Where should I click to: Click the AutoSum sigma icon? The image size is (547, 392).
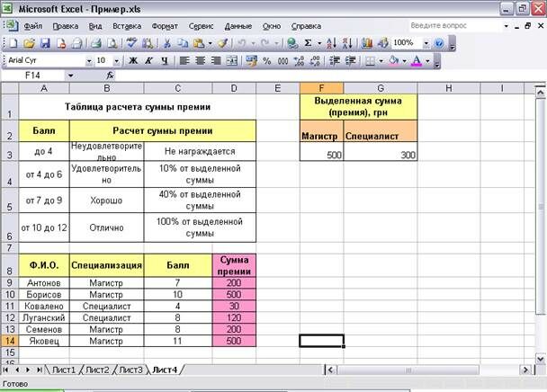click(x=308, y=43)
